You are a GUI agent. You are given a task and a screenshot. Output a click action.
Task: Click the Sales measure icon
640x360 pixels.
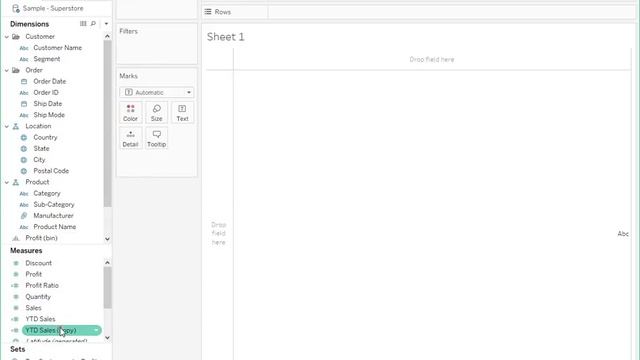(x=16, y=308)
